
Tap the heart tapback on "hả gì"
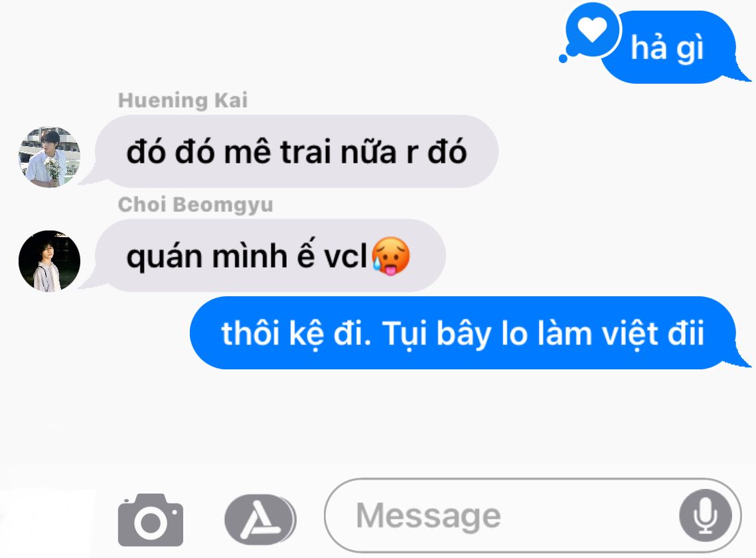click(x=592, y=30)
